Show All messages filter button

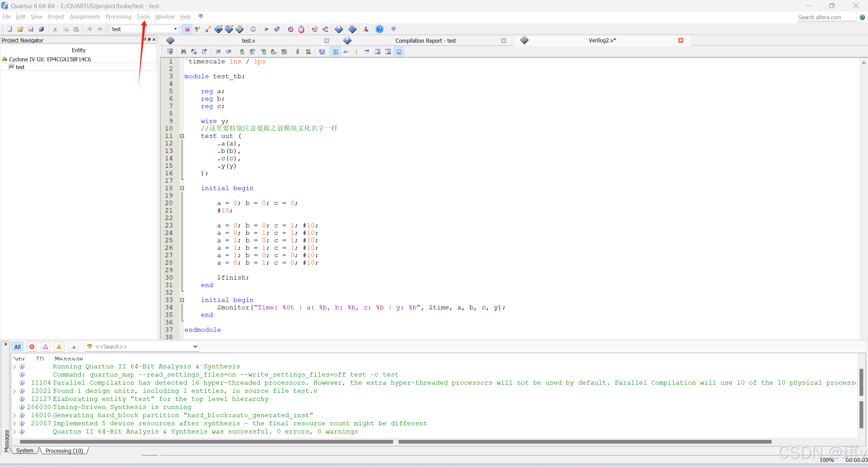(x=17, y=347)
